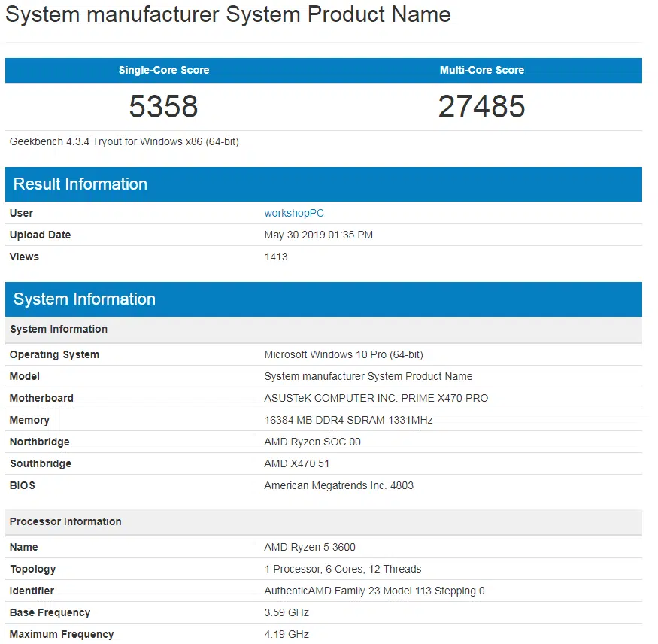Click the BIOS row label
The image size is (658, 644).
coord(23,486)
